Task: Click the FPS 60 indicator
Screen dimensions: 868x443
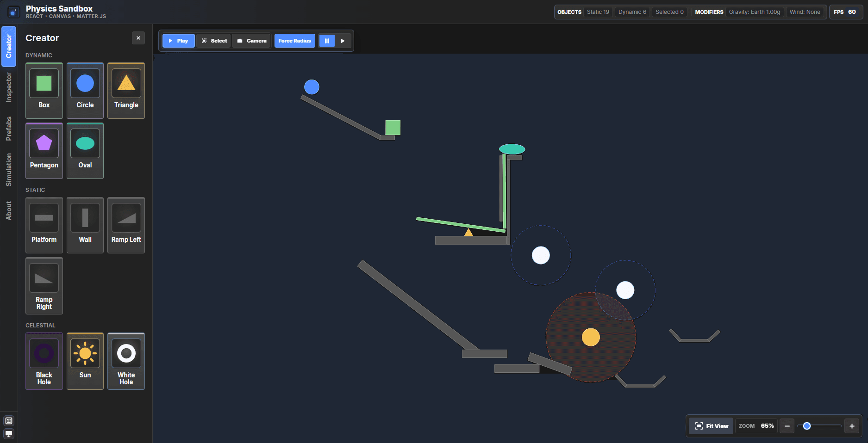Action: (x=845, y=12)
